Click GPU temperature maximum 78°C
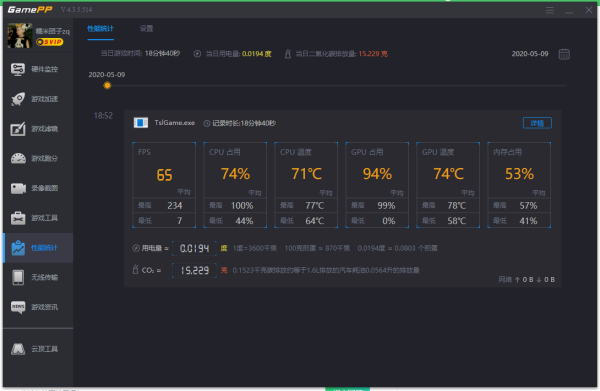Screen dimensions: 600x391 click(457, 205)
